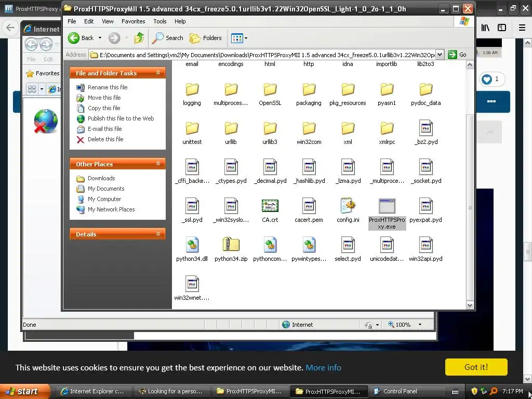
Task: Open the Favorites menu
Action: coord(134,21)
